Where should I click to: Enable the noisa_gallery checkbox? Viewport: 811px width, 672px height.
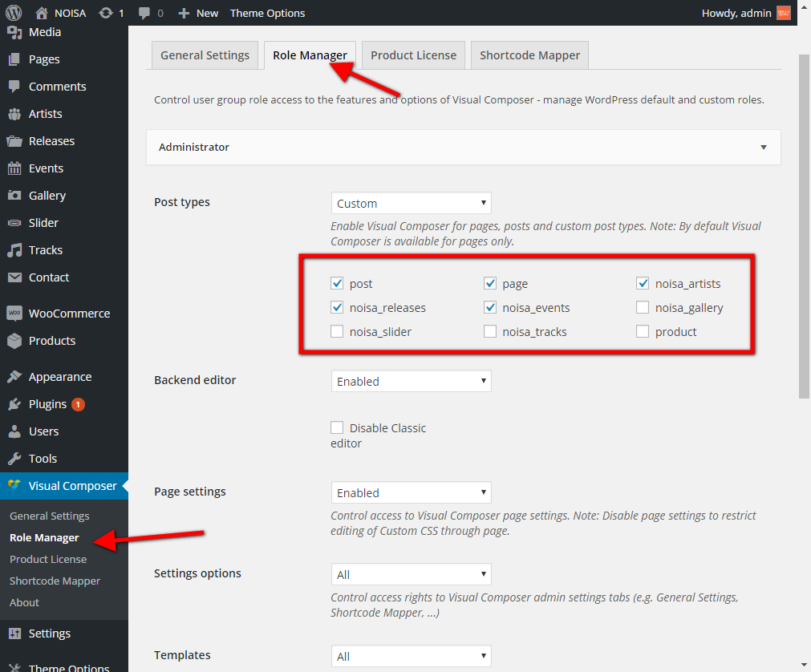pos(643,308)
